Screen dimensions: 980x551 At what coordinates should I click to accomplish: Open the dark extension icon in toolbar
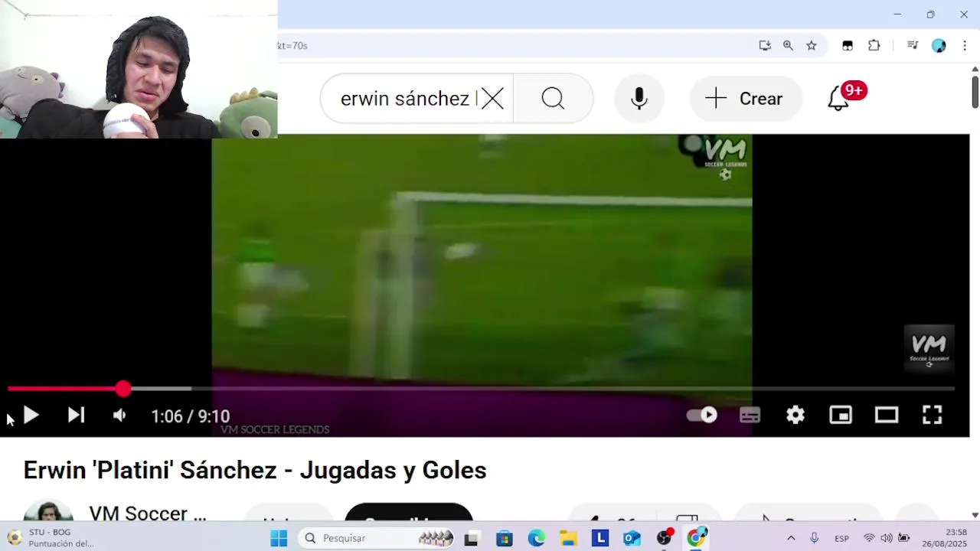848,46
